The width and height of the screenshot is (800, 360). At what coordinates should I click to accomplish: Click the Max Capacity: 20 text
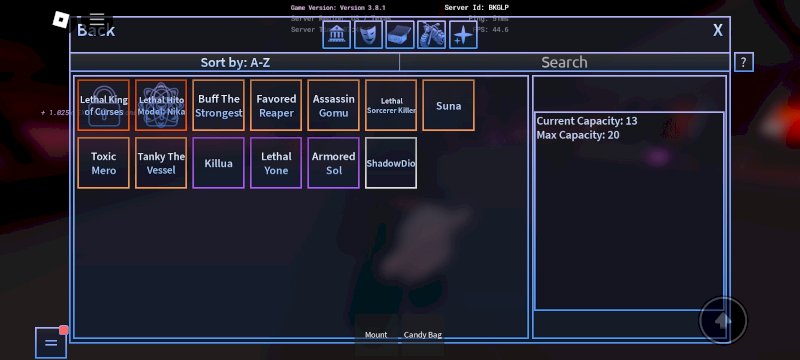click(x=578, y=135)
